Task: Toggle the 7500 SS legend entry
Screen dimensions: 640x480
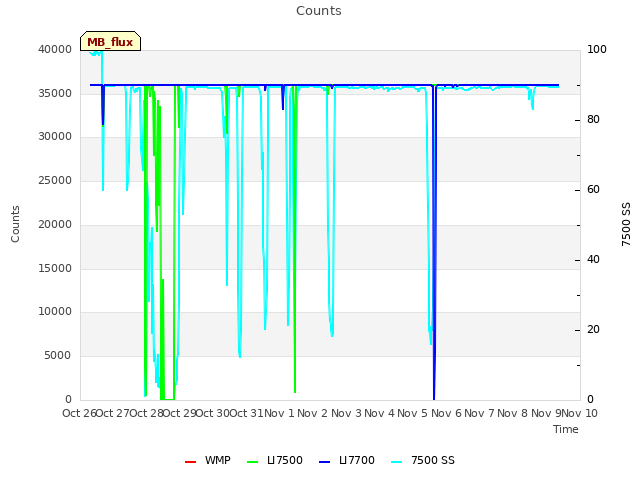Action: pos(423,460)
